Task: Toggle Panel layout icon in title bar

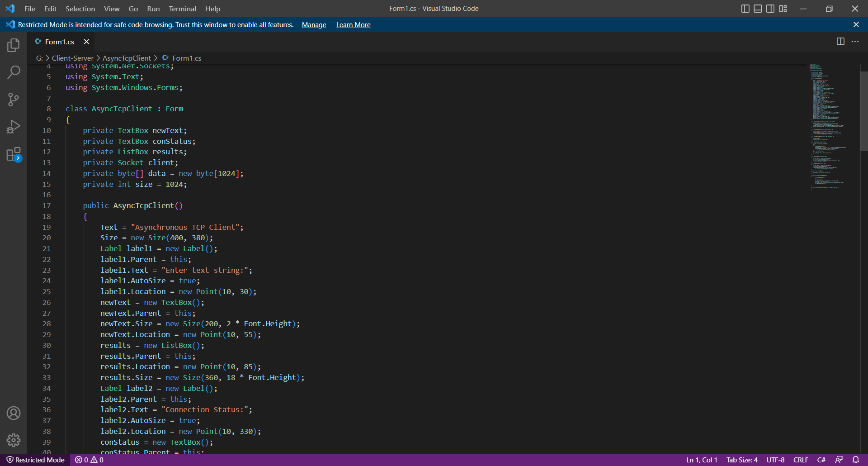Action: tap(758, 9)
